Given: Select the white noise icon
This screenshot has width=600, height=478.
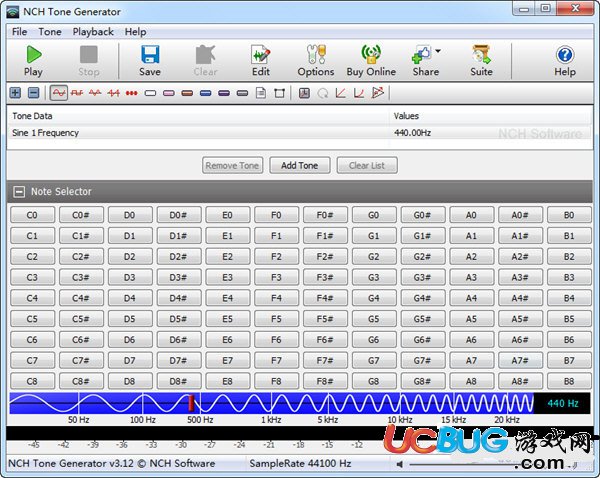Looking at the screenshot, I should point(150,93).
